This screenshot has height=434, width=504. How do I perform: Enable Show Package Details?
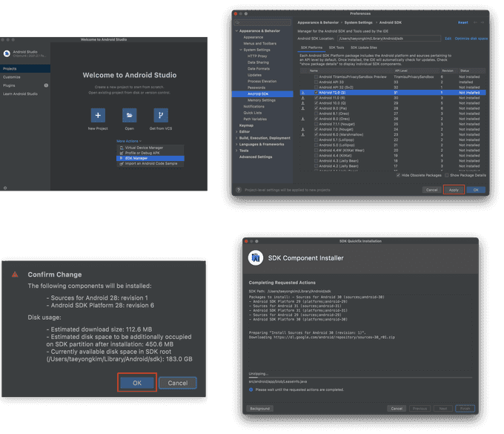point(447,175)
